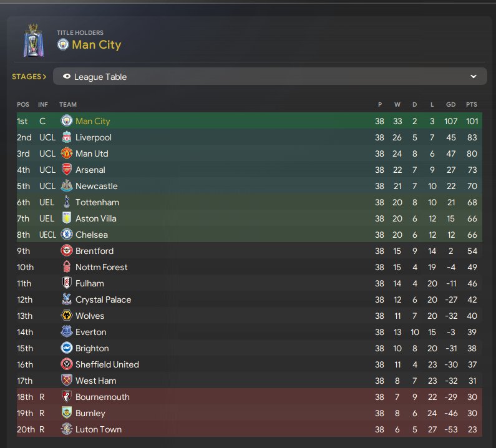Viewport: 496px width, 448px height.
Task: Open the Newcastle team link
Action: [x=96, y=186]
